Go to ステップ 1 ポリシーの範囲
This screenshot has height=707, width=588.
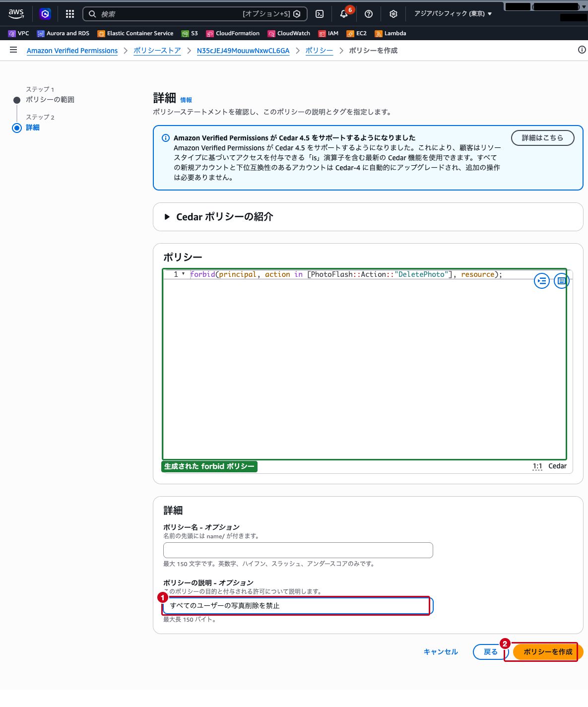(50, 100)
